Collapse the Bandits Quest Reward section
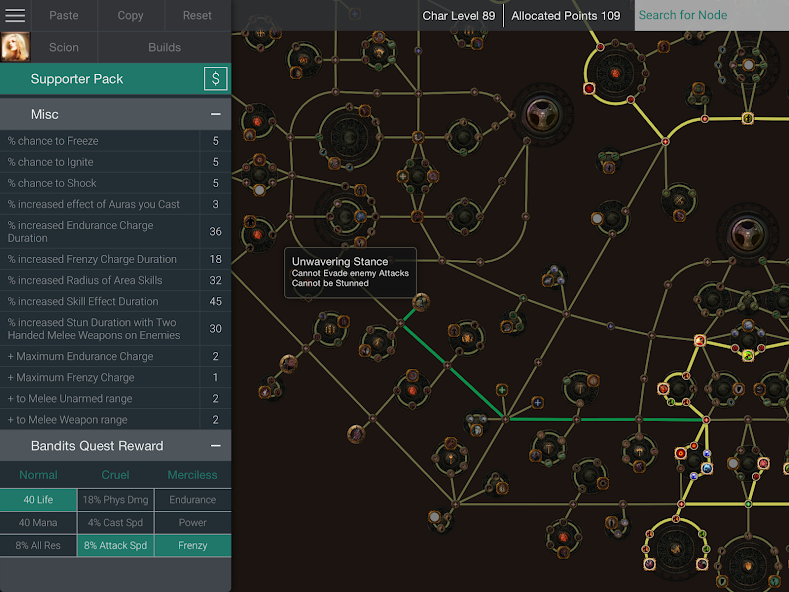 coord(215,446)
